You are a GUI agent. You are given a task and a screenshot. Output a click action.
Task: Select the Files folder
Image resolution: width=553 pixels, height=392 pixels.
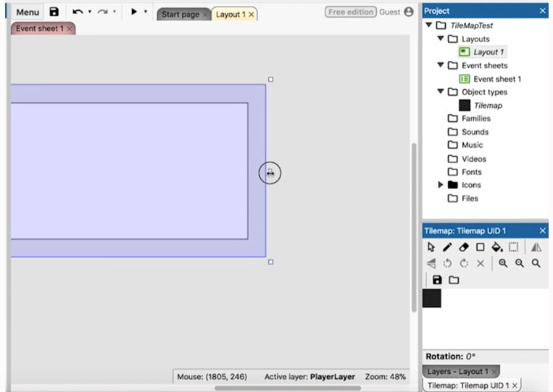pos(462,199)
